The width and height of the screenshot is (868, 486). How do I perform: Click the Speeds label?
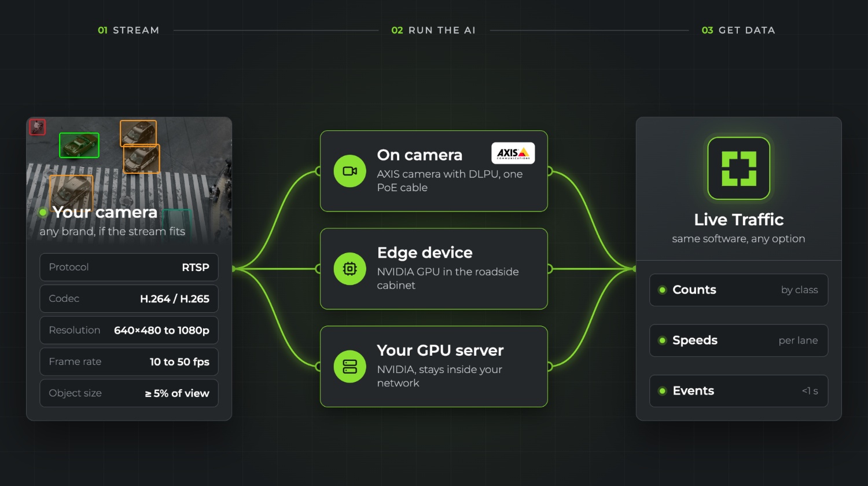695,341
